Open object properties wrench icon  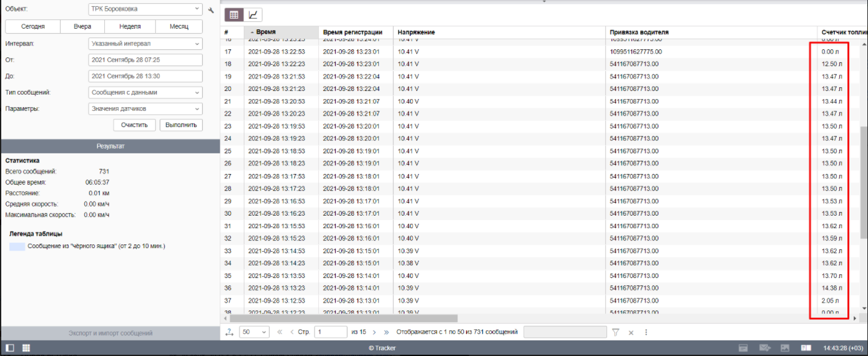[211, 10]
